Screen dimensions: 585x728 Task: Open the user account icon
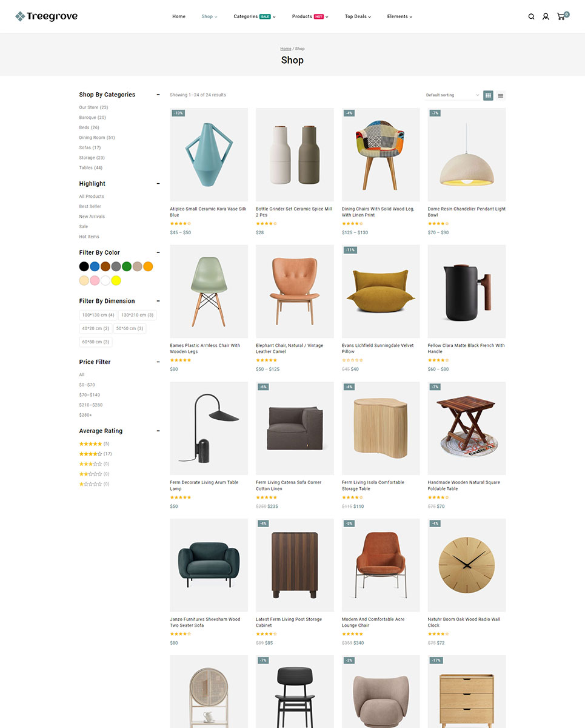click(546, 16)
